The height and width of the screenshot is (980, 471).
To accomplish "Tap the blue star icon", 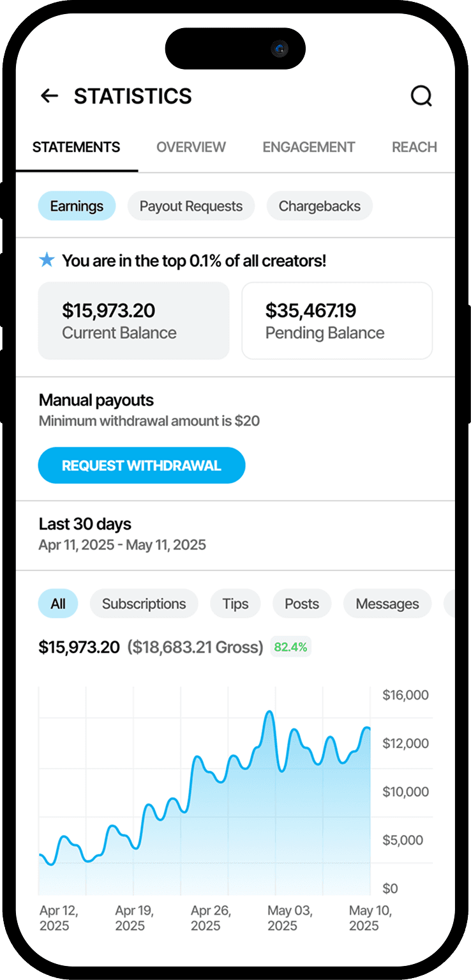I will [47, 260].
